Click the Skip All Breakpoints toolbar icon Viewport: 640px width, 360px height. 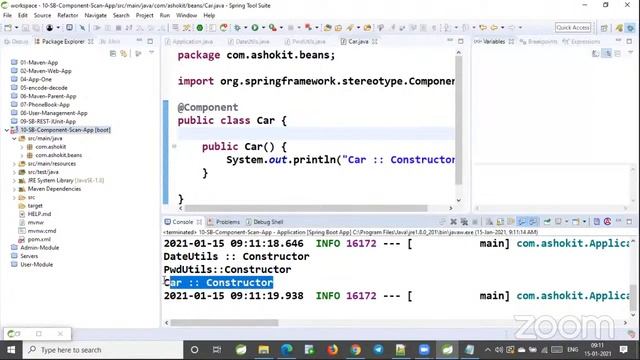click(82, 28)
